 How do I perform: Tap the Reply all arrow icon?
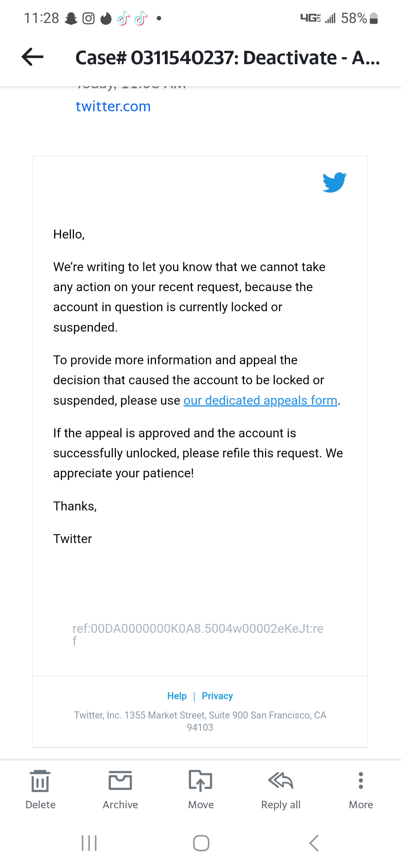(280, 781)
